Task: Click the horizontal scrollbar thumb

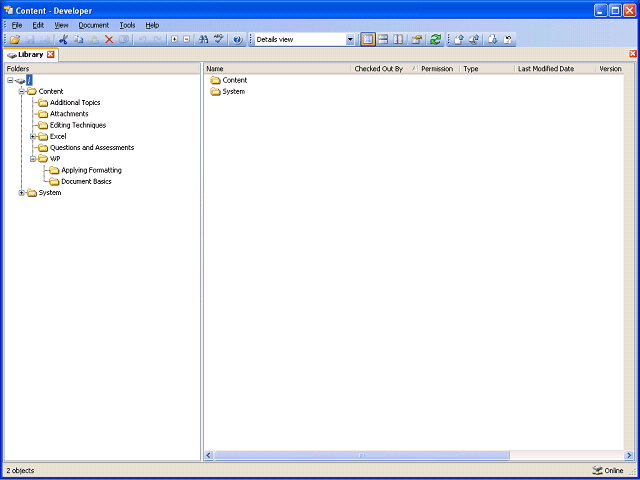Action: 362,455
